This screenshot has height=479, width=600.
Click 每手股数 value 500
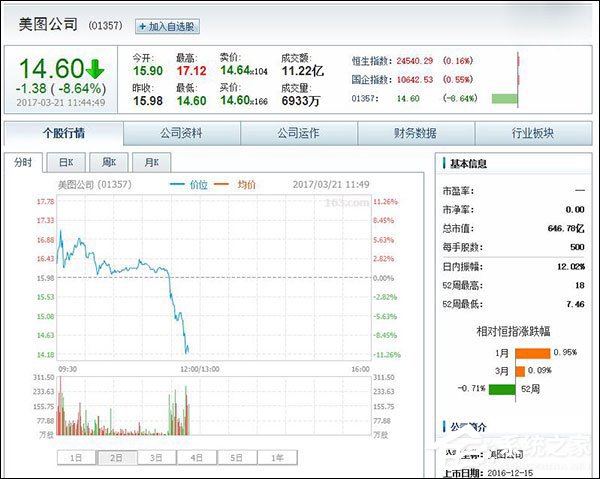click(x=577, y=247)
